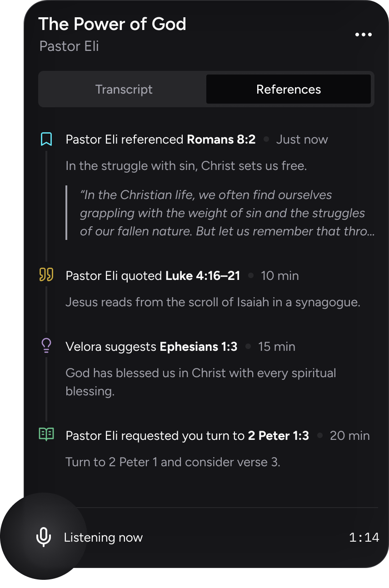Open the three-dots more options menu
Screen dimensions: 389x588
[363, 35]
